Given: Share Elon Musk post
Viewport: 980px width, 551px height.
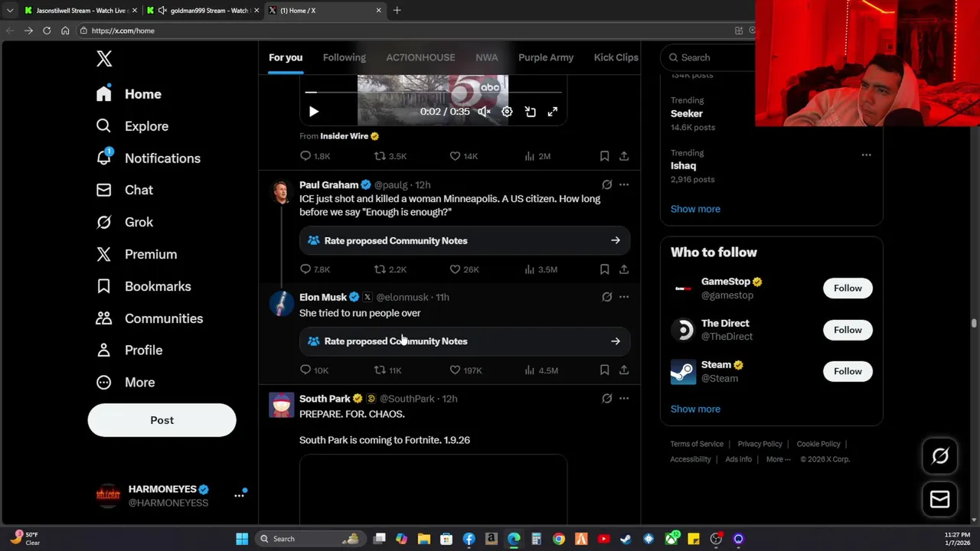Looking at the screenshot, I should pyautogui.click(x=624, y=370).
